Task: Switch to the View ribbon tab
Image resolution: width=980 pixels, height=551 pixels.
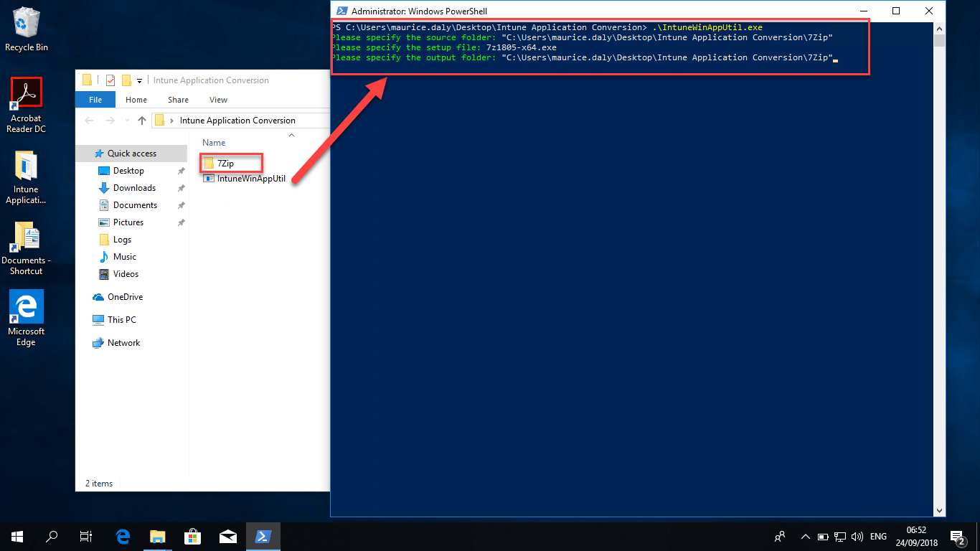Action: coord(218,100)
